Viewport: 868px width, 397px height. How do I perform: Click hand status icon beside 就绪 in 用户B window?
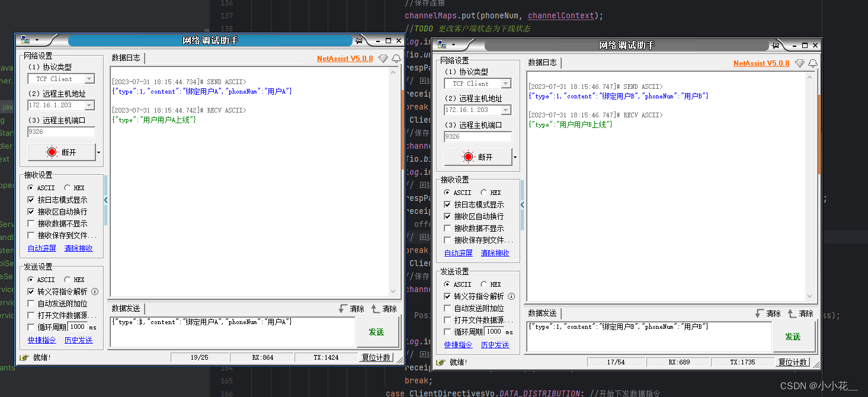point(441,362)
